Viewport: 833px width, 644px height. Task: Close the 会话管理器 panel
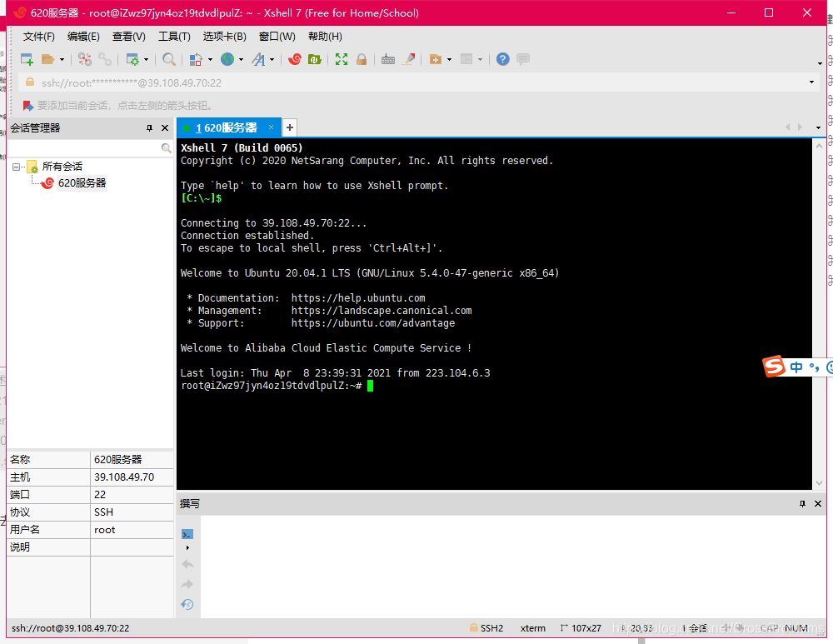tap(165, 128)
